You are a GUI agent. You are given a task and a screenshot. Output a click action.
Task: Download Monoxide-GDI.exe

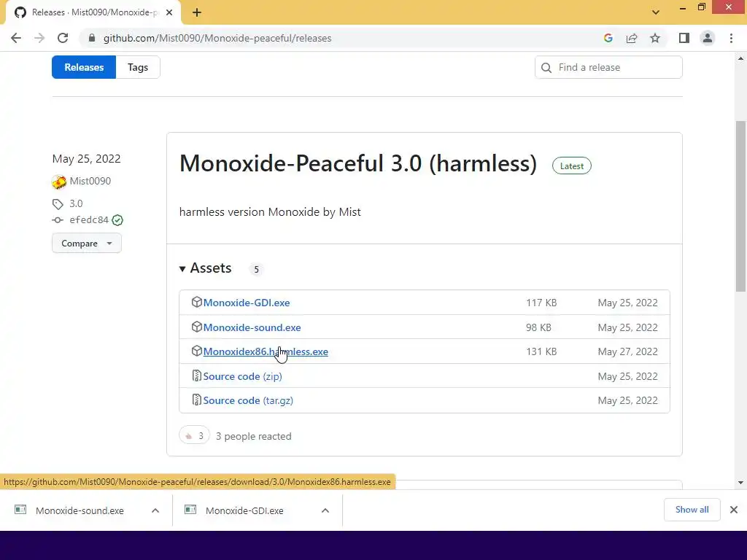pos(247,303)
